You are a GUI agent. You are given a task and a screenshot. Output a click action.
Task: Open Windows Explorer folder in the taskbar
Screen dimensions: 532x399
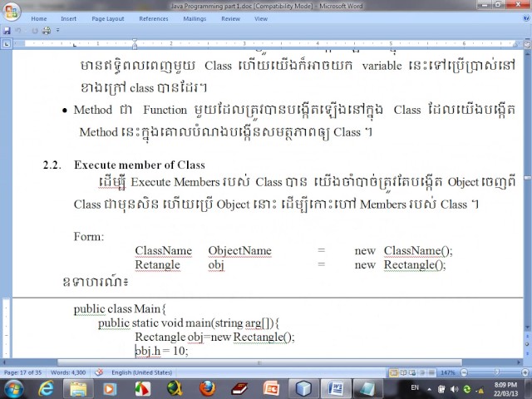(78, 389)
